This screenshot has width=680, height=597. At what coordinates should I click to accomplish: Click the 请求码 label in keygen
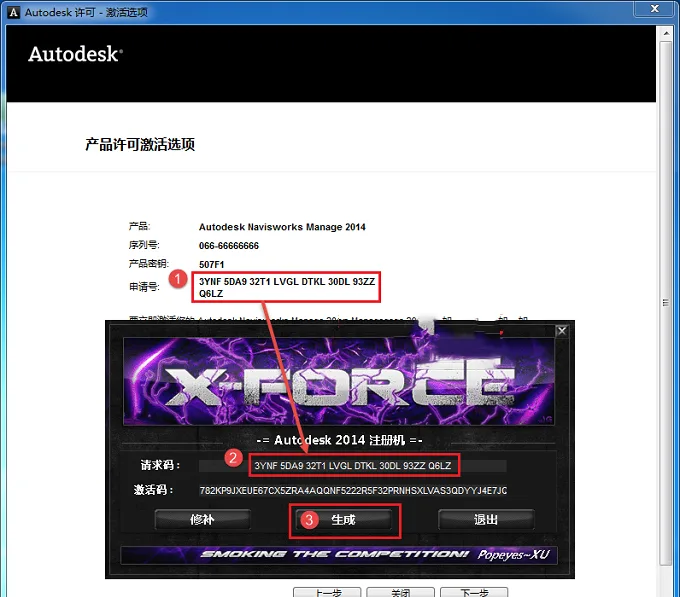(160, 465)
